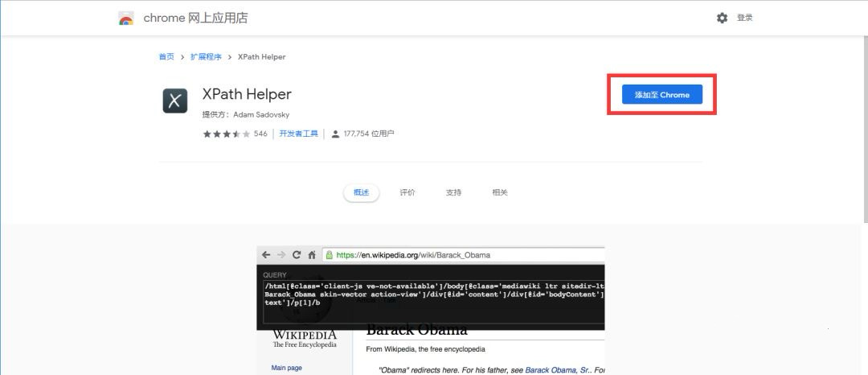The width and height of the screenshot is (868, 375).
Task: Click home icon in the preview screenshot
Action: pos(312,255)
